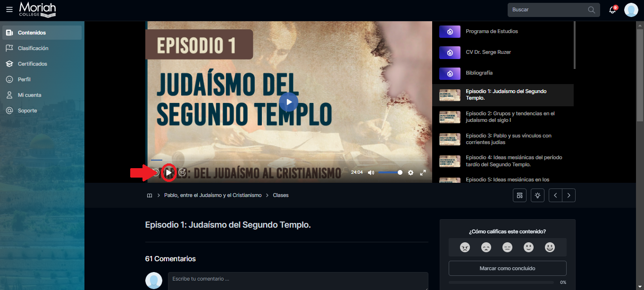Rate content with the happiest grinning face
The width and height of the screenshot is (644, 290).
pos(550,247)
